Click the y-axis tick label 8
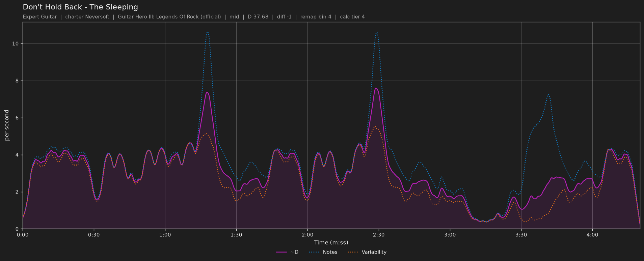644x261 pixels. (17, 81)
